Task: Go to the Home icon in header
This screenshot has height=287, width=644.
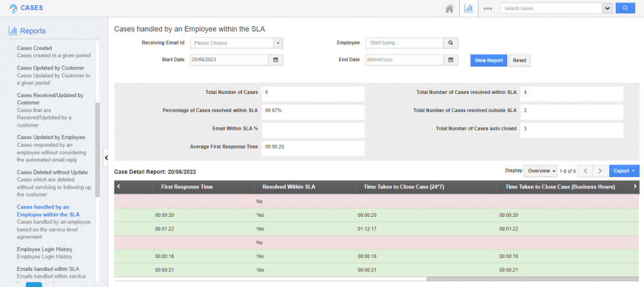Action: tap(450, 8)
